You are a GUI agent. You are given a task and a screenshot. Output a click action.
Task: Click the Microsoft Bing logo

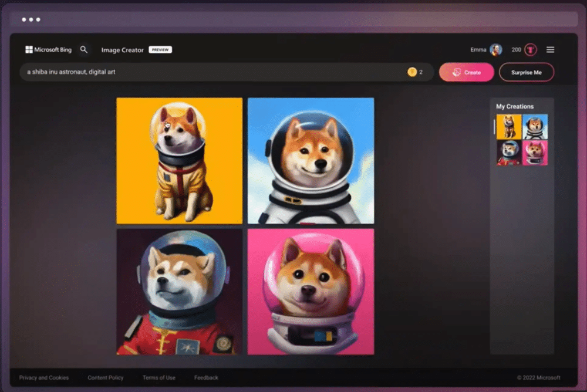[48, 49]
